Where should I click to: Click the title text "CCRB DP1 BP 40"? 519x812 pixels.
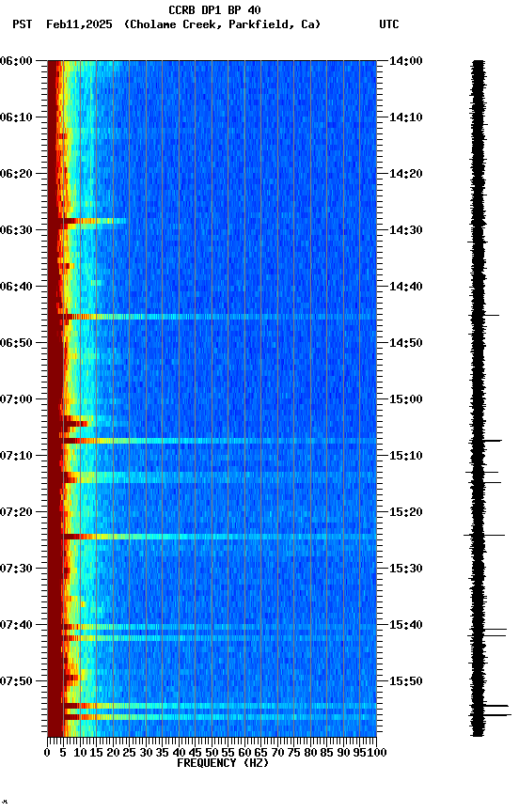point(214,10)
